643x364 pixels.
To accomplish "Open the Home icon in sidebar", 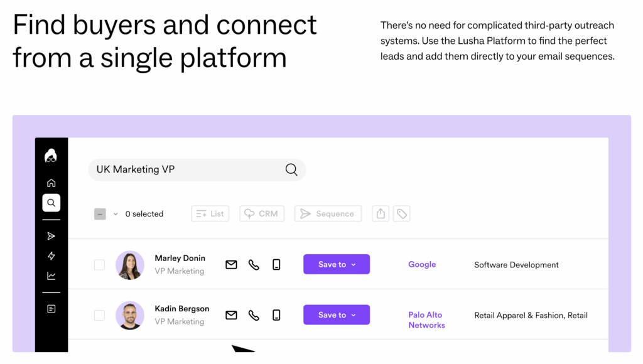I will (x=51, y=183).
